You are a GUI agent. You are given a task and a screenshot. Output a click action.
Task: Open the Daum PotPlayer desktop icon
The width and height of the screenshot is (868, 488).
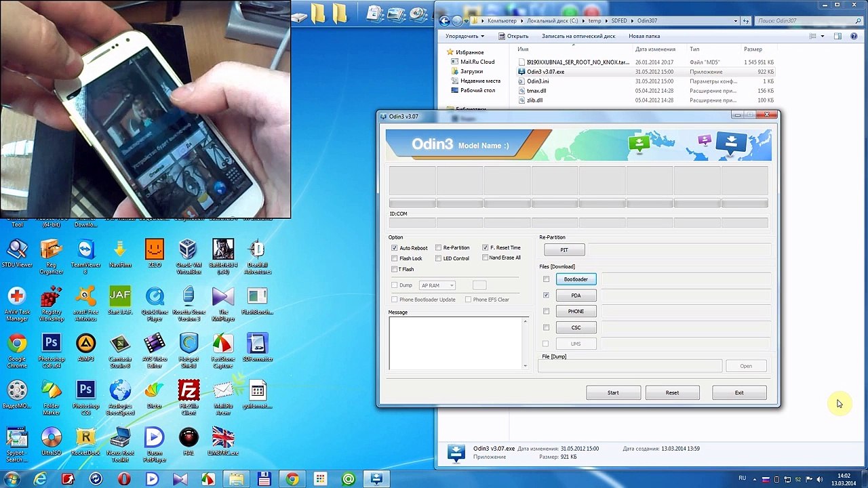pos(155,444)
